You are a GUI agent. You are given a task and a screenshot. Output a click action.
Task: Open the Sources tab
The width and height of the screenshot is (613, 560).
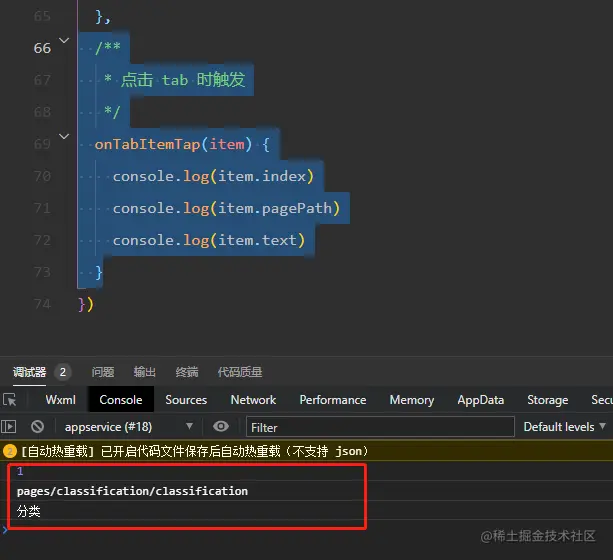pyautogui.click(x=186, y=400)
